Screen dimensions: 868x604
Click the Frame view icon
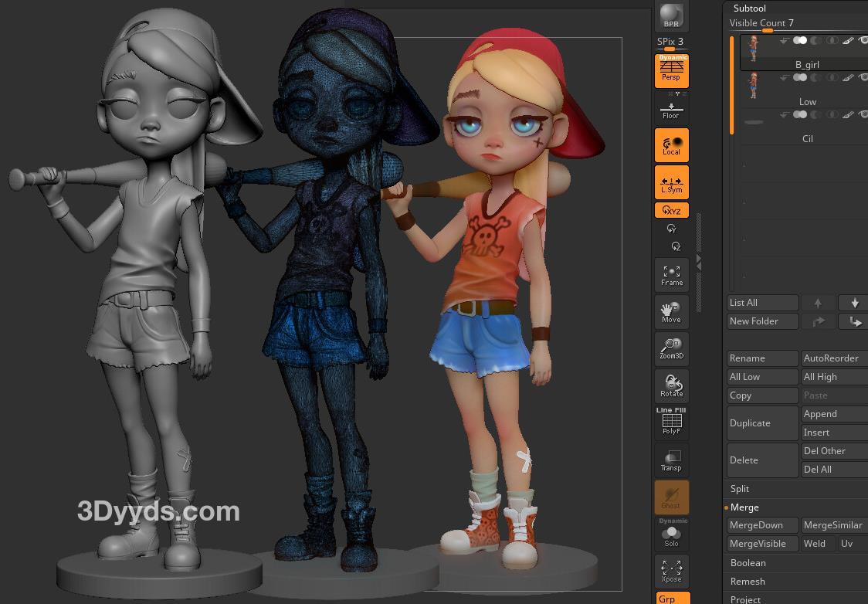pyautogui.click(x=671, y=275)
